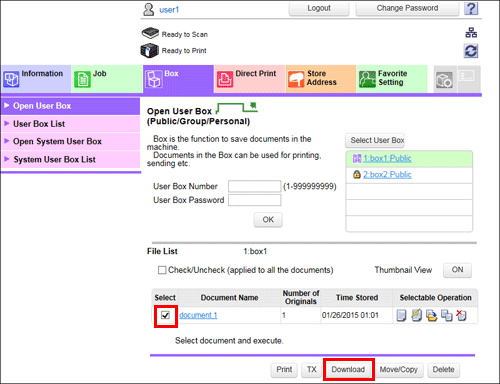The image size is (500, 384).
Task: Click third operation icon for document 1
Action: (x=431, y=315)
